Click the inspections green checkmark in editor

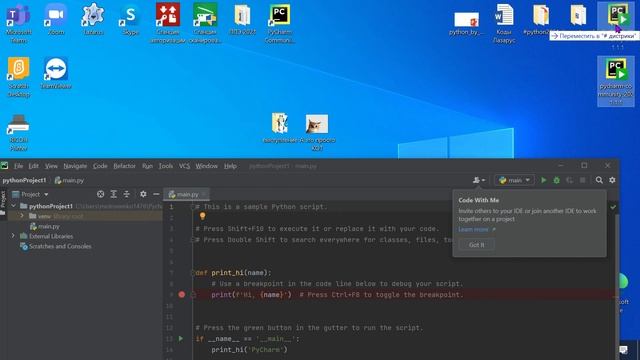pos(613,207)
